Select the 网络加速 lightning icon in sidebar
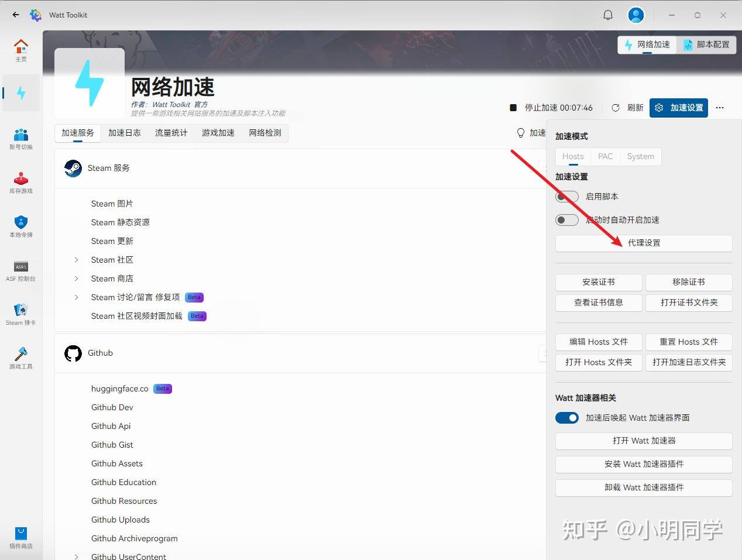This screenshot has width=742, height=560. (x=21, y=92)
